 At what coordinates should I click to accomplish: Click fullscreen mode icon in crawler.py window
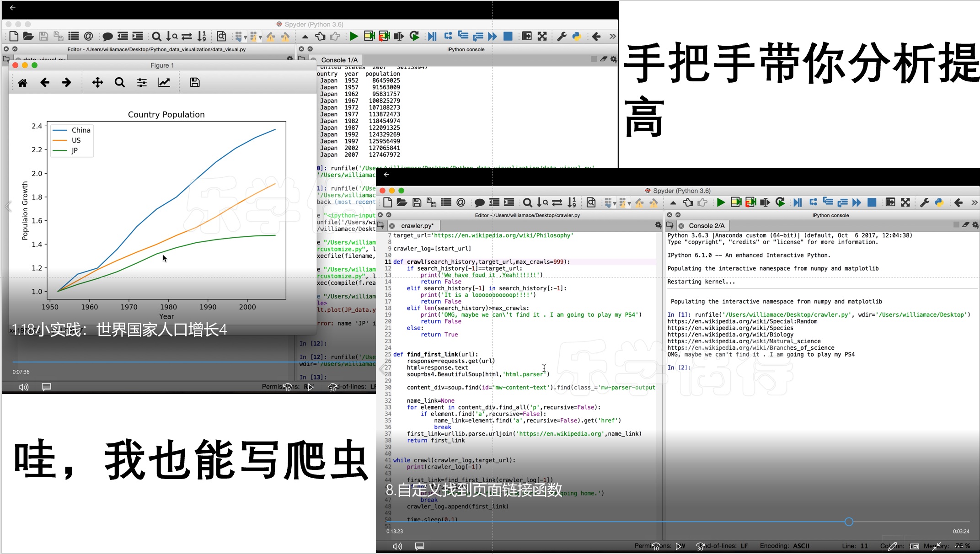click(905, 202)
